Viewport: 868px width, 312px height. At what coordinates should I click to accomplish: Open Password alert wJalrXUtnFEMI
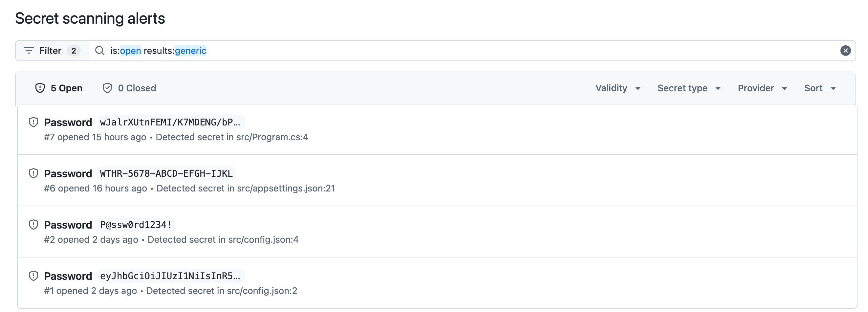[x=68, y=122]
